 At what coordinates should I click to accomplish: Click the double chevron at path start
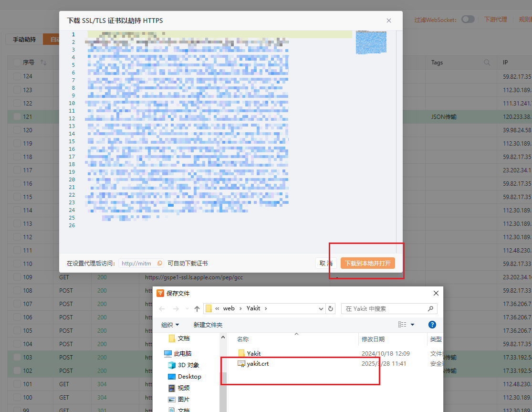click(x=217, y=308)
